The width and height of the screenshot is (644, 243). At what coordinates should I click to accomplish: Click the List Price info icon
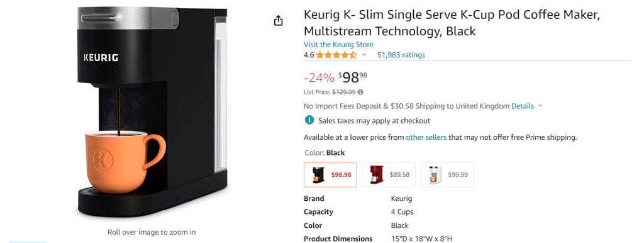360,92
